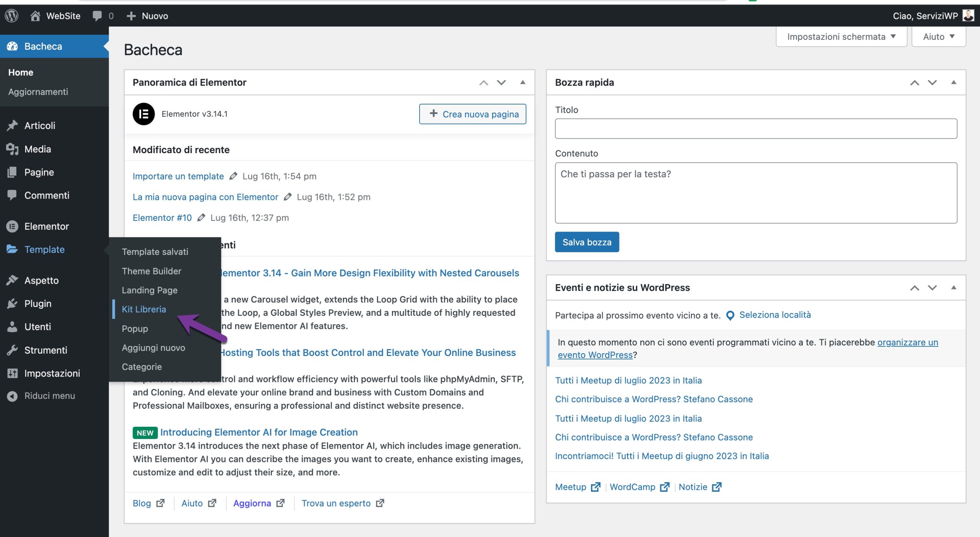Click the Salva bozza button

click(x=587, y=242)
